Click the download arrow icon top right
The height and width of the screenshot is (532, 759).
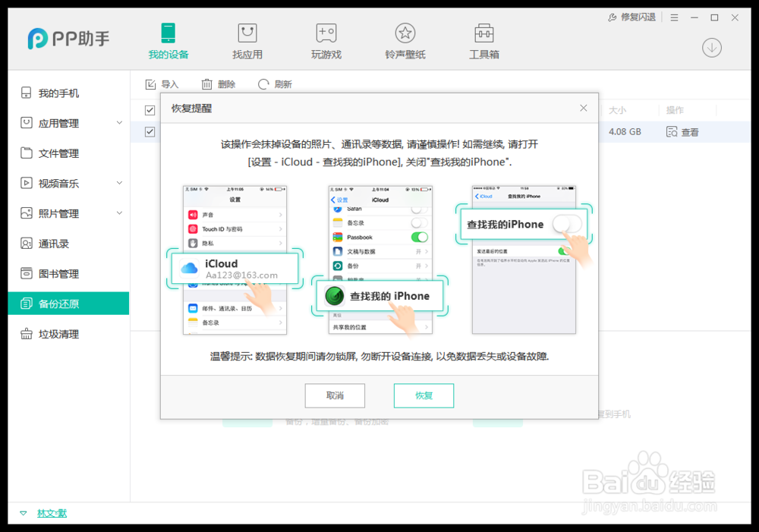pyautogui.click(x=711, y=47)
